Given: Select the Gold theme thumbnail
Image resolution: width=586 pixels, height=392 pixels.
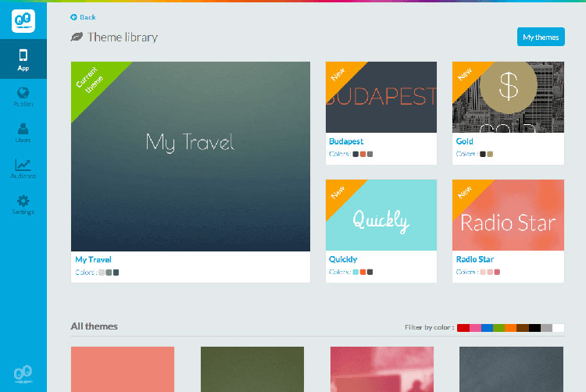Looking at the screenshot, I should pos(508,97).
